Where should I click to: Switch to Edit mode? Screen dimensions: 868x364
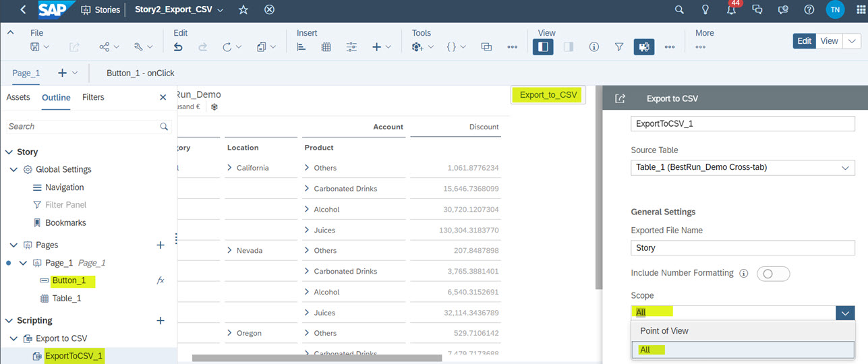click(x=805, y=41)
